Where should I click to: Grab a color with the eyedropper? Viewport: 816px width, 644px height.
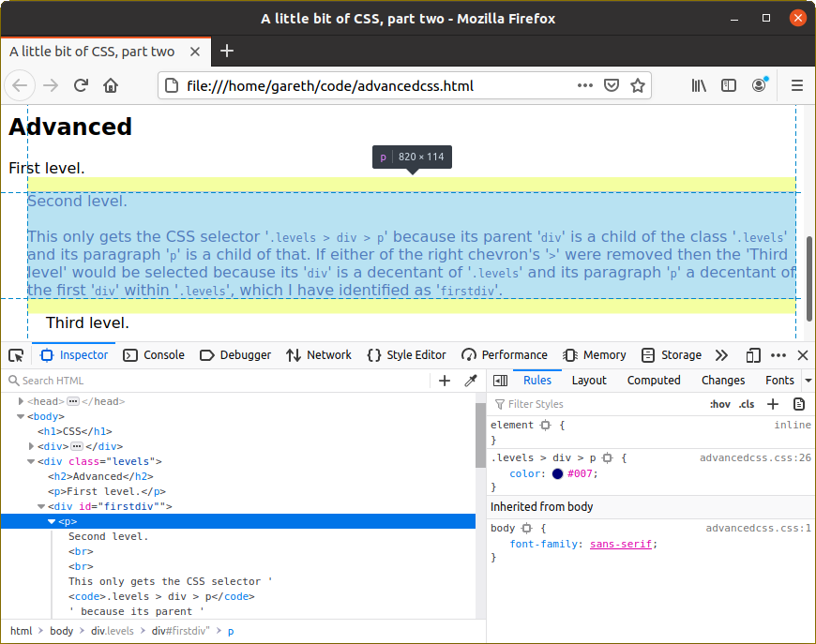click(471, 381)
